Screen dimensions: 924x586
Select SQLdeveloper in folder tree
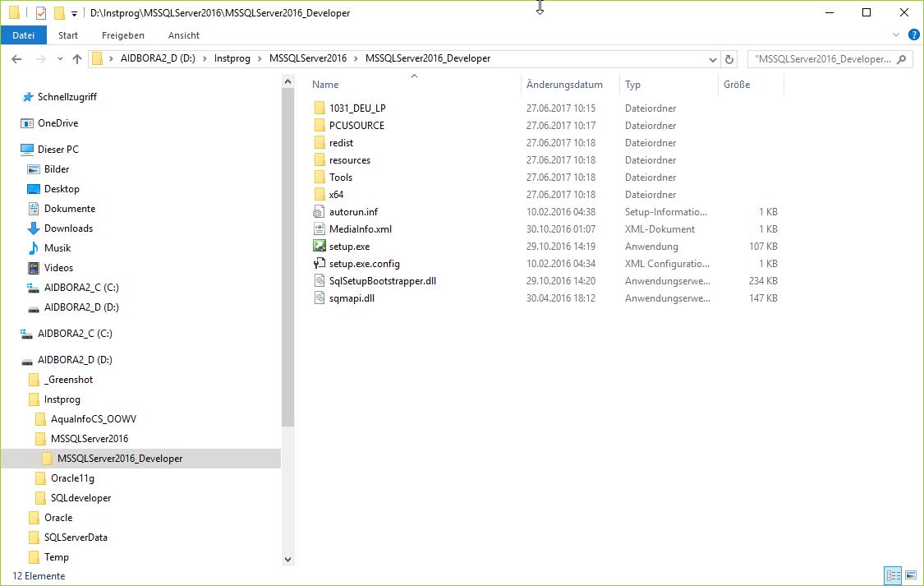click(x=80, y=498)
